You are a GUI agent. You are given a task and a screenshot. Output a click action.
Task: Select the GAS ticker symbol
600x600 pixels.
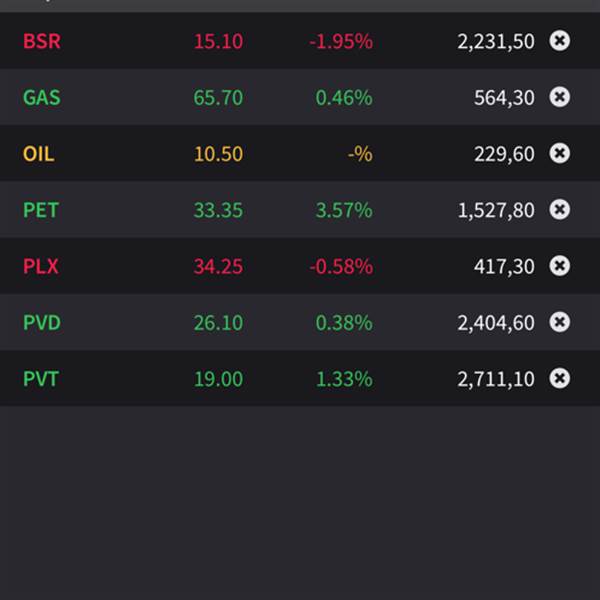42,98
